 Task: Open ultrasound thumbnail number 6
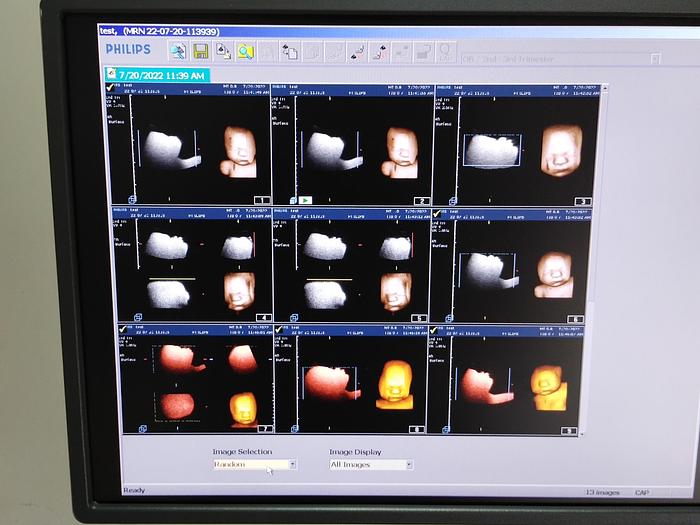pyautogui.click(x=511, y=267)
